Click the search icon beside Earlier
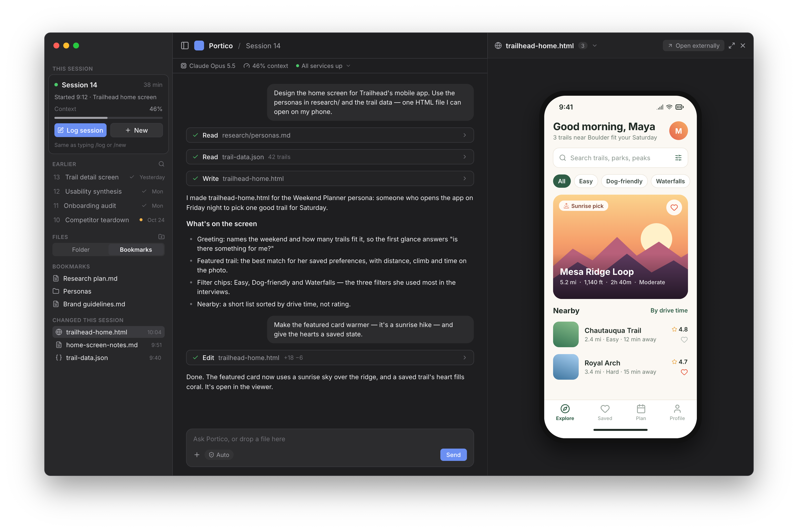 pos(161,164)
